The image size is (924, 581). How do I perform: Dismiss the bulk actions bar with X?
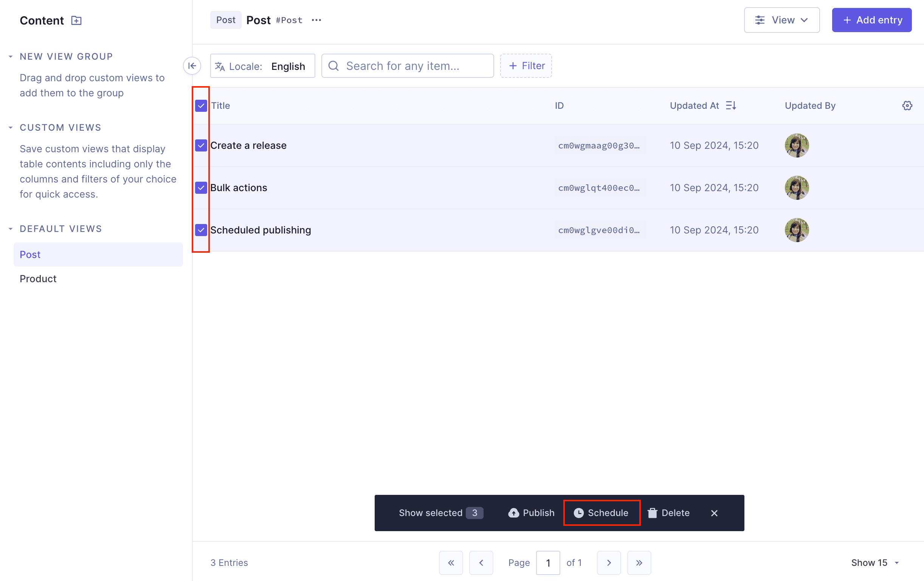(714, 513)
